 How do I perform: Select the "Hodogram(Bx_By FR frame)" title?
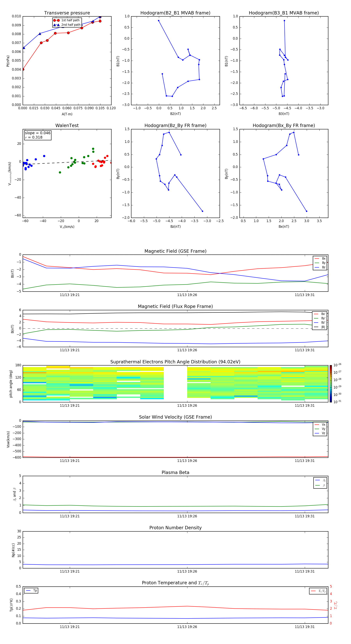284,125
